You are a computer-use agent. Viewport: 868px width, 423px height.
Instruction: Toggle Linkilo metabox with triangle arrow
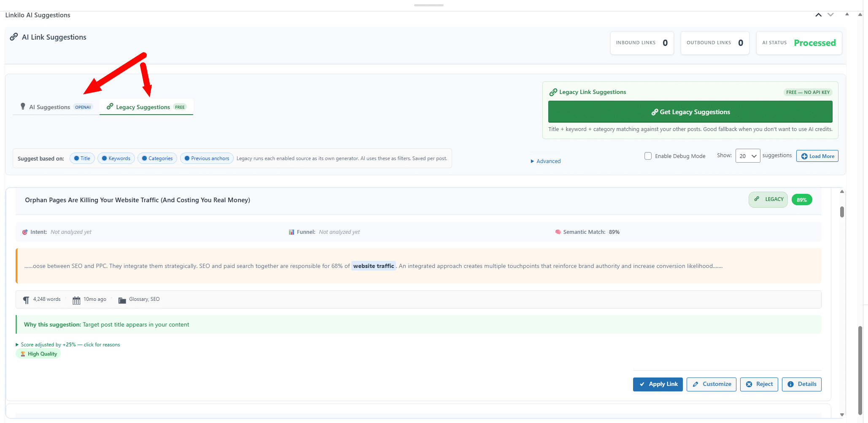(x=846, y=14)
